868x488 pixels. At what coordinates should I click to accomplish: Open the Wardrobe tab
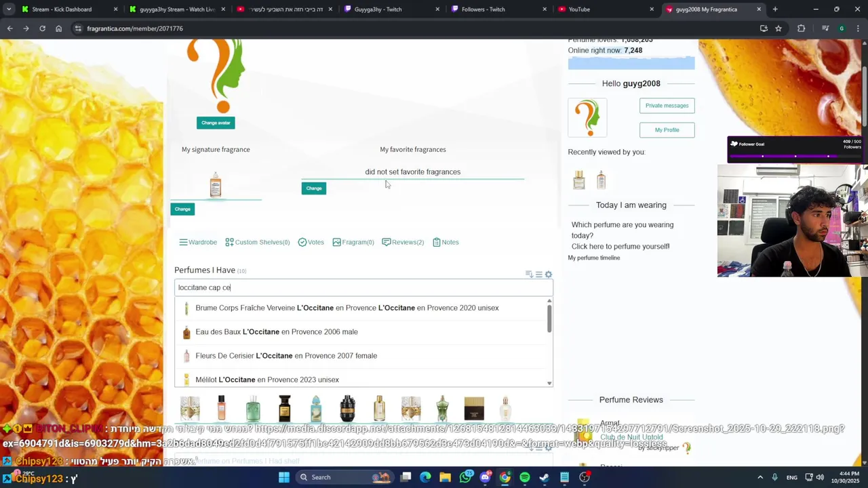coord(198,242)
